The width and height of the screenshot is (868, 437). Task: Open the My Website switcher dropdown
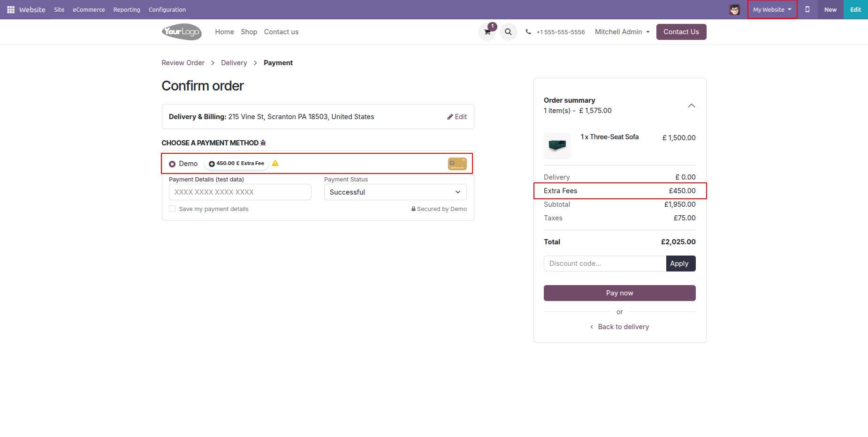click(x=772, y=9)
